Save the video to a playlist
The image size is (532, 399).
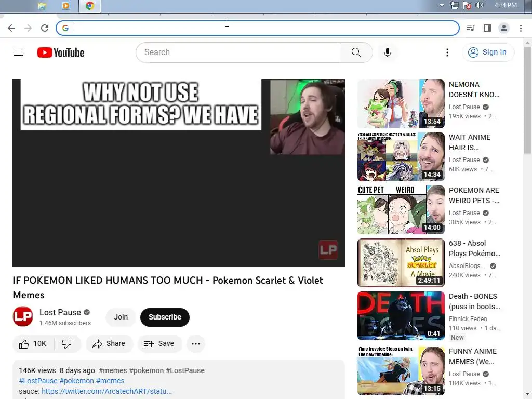point(159,344)
